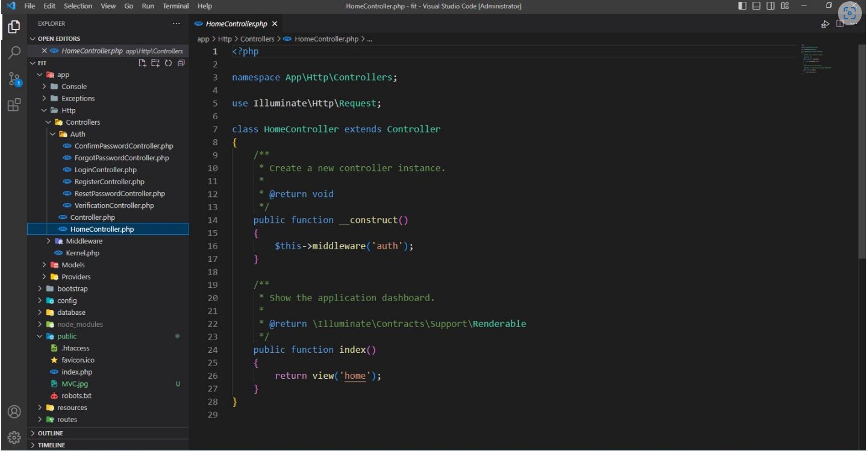Close the HomeController.php editor tab
This screenshot has height=451, width=868.
coord(275,24)
